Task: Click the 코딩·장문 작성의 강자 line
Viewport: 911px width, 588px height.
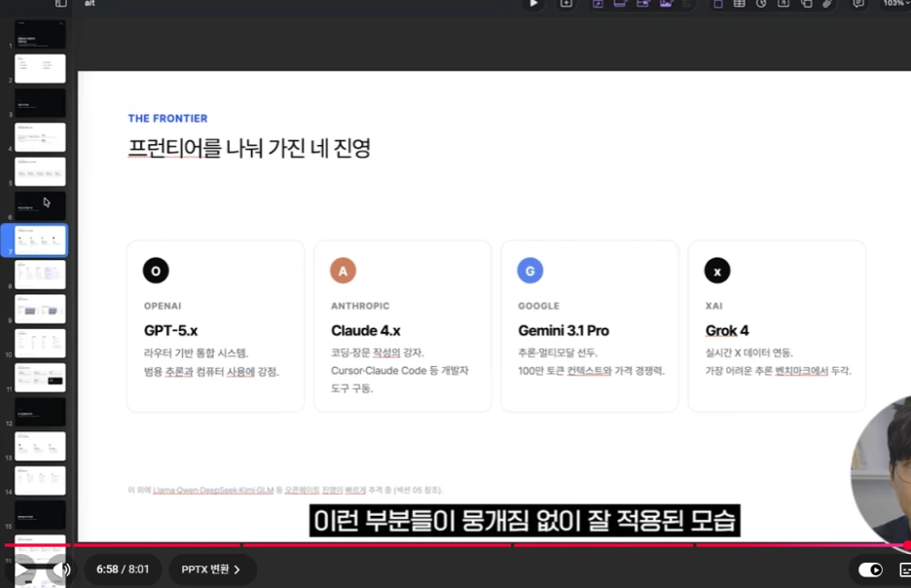Action: (x=378, y=352)
